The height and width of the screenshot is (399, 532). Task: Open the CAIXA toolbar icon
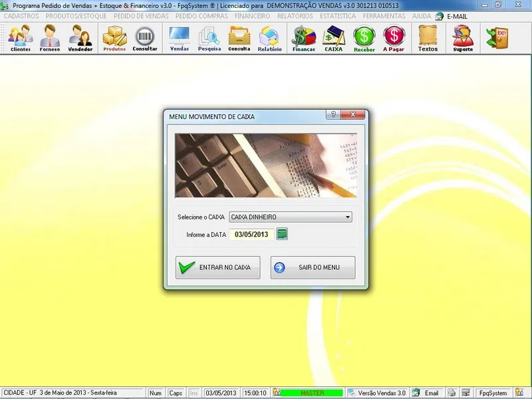(x=333, y=38)
